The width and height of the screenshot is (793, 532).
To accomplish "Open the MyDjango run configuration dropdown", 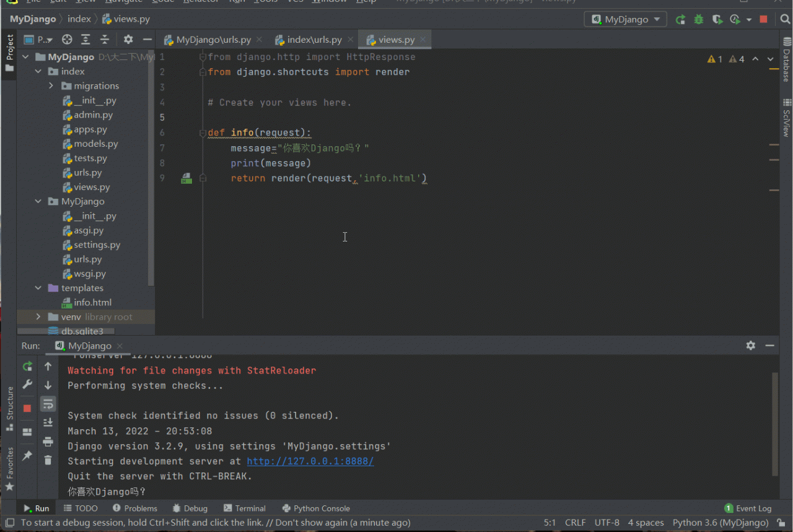I will tap(626, 20).
